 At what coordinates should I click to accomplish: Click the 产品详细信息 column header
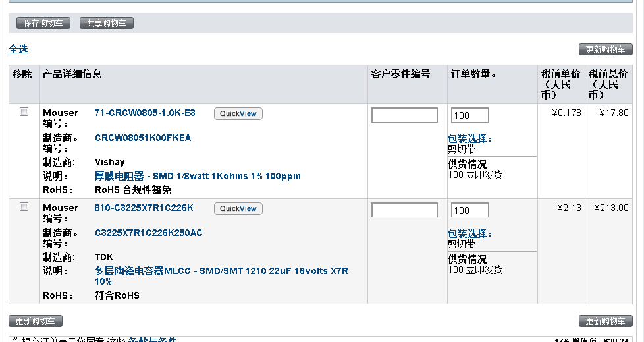point(72,74)
